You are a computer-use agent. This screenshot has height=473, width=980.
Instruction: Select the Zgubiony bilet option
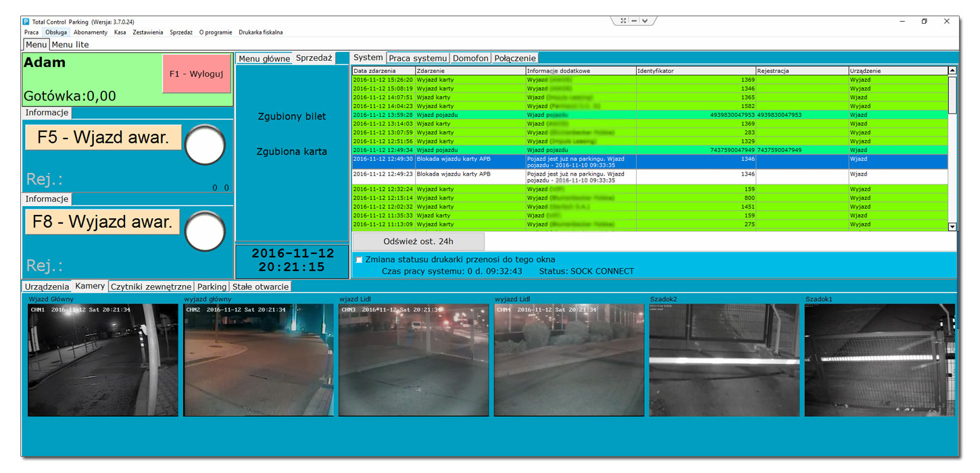(x=291, y=116)
